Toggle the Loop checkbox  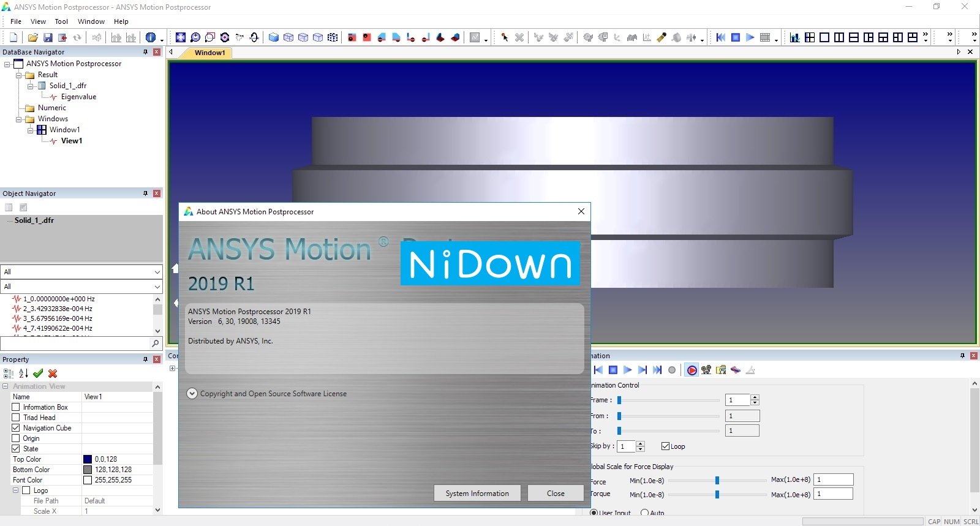point(665,446)
